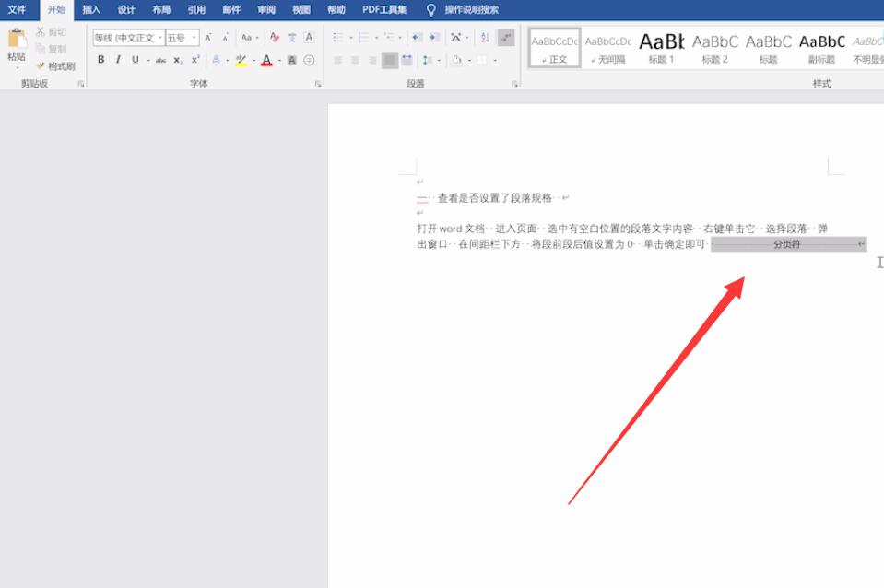Viewport: 884px width, 588px height.
Task: Expand the Clipboard (剪贴板) pane launcher
Action: tap(81, 84)
